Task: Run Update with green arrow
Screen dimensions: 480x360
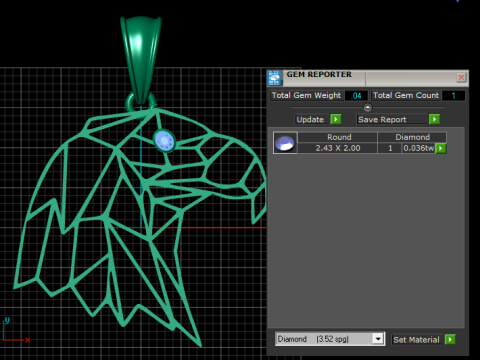Action: [x=336, y=119]
